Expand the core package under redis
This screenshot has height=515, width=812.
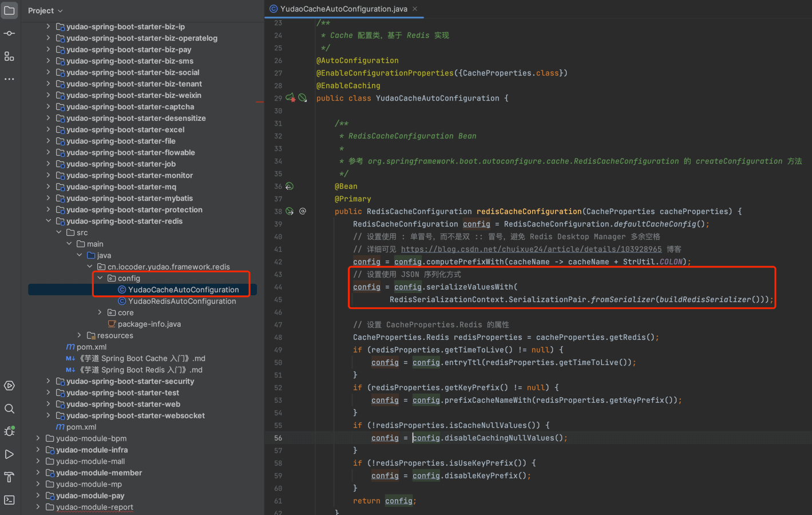coord(100,312)
